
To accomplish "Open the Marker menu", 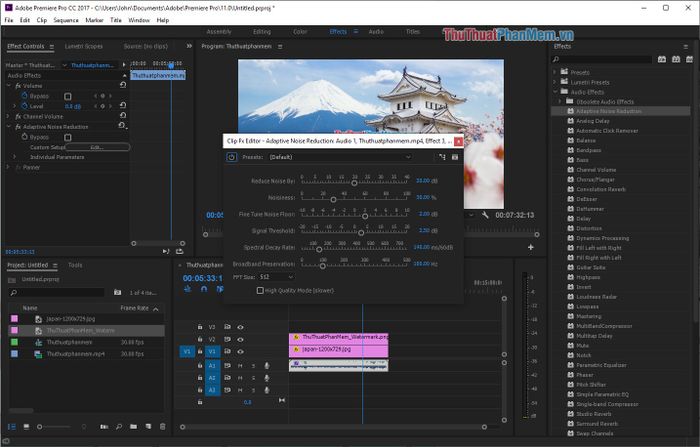I will coord(94,20).
